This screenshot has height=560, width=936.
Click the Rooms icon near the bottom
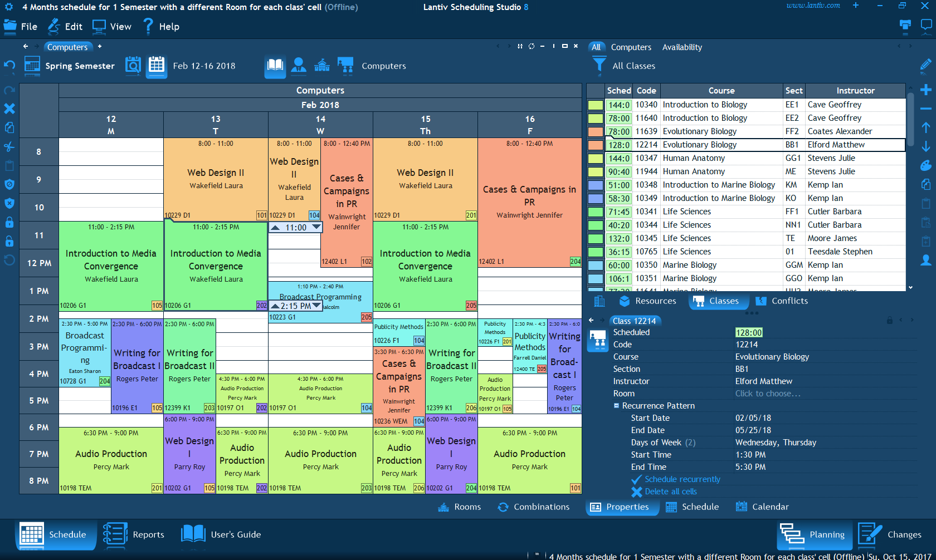click(443, 507)
